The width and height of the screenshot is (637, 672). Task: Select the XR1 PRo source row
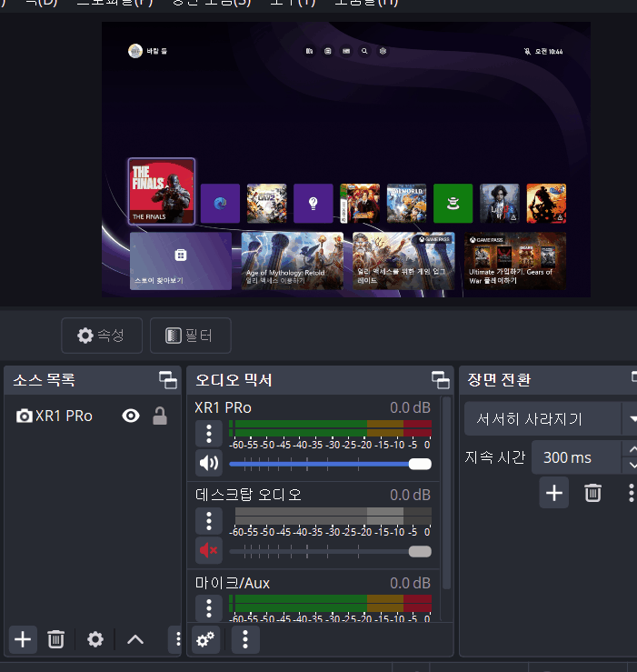pos(92,416)
